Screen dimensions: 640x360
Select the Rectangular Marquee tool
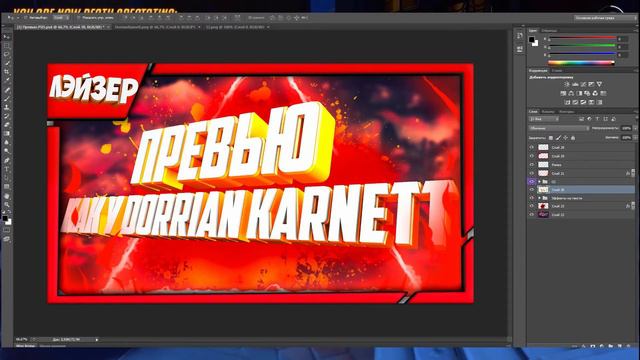tap(7, 46)
